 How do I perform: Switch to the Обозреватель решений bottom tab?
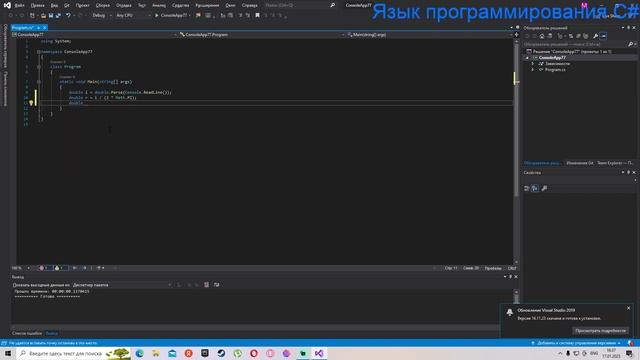[542, 163]
